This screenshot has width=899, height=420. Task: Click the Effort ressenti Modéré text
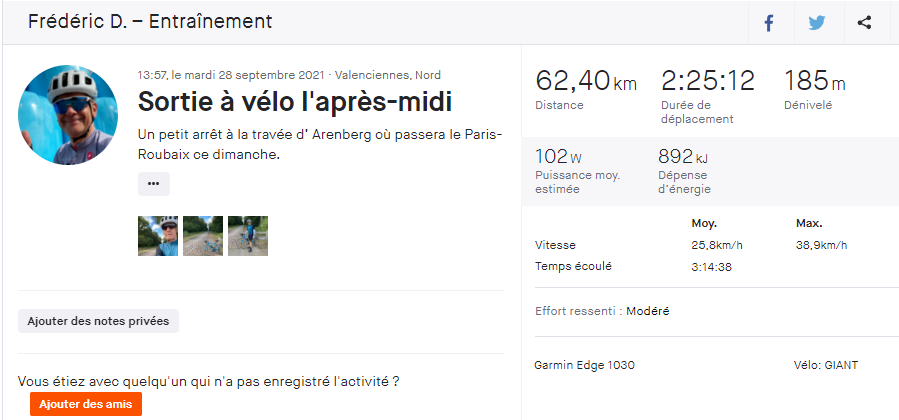tap(602, 311)
